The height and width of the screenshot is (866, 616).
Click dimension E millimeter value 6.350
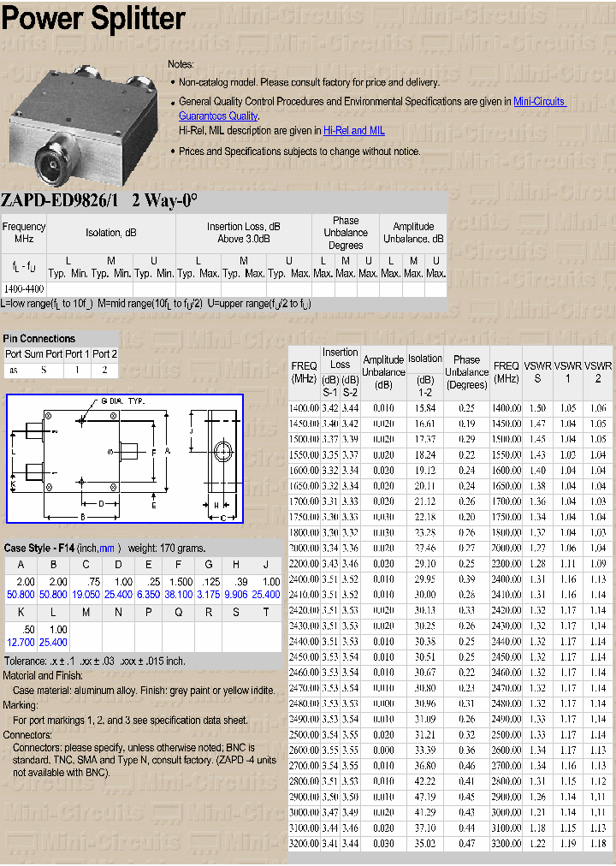click(149, 595)
